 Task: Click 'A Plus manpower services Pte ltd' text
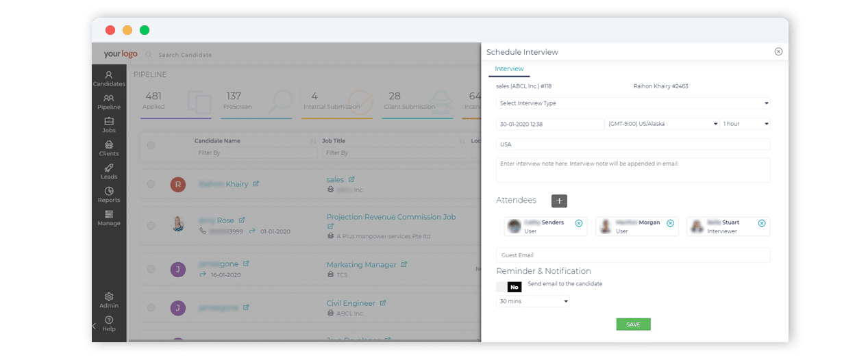383,236
